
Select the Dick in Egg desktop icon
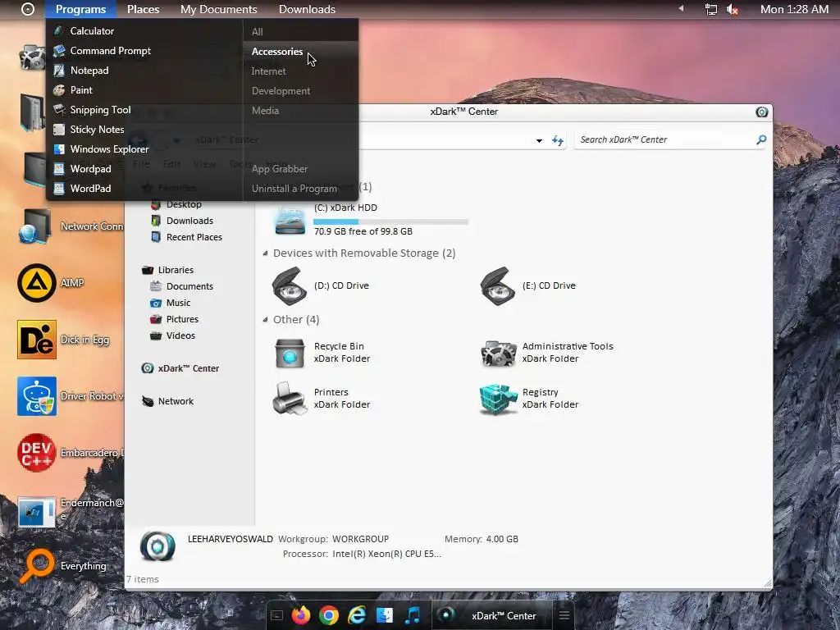click(x=36, y=340)
